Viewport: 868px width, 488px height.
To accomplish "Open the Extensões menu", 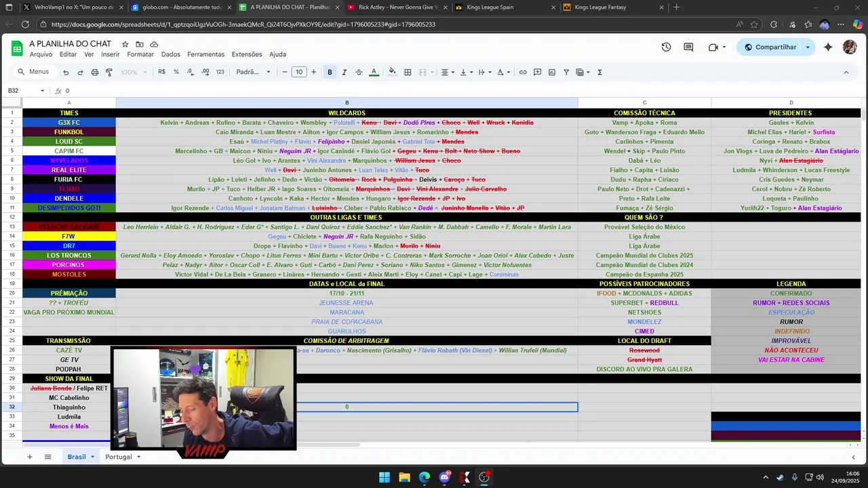I will (247, 54).
